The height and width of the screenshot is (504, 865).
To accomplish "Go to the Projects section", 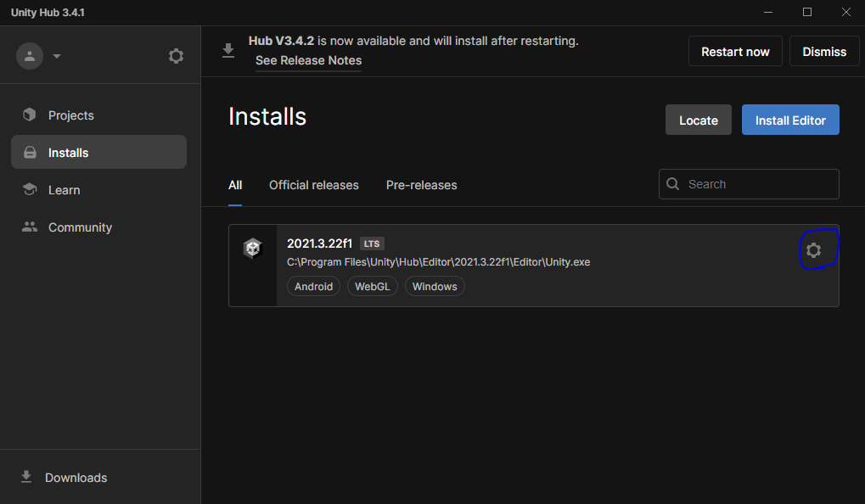I will point(70,115).
